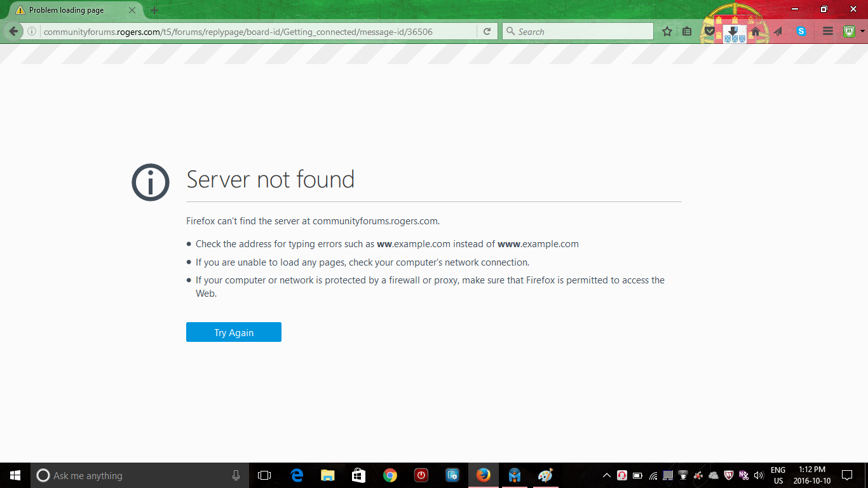This screenshot has height=488, width=868.
Task: Open OneNote clipper tray icon
Action: [x=743, y=475]
